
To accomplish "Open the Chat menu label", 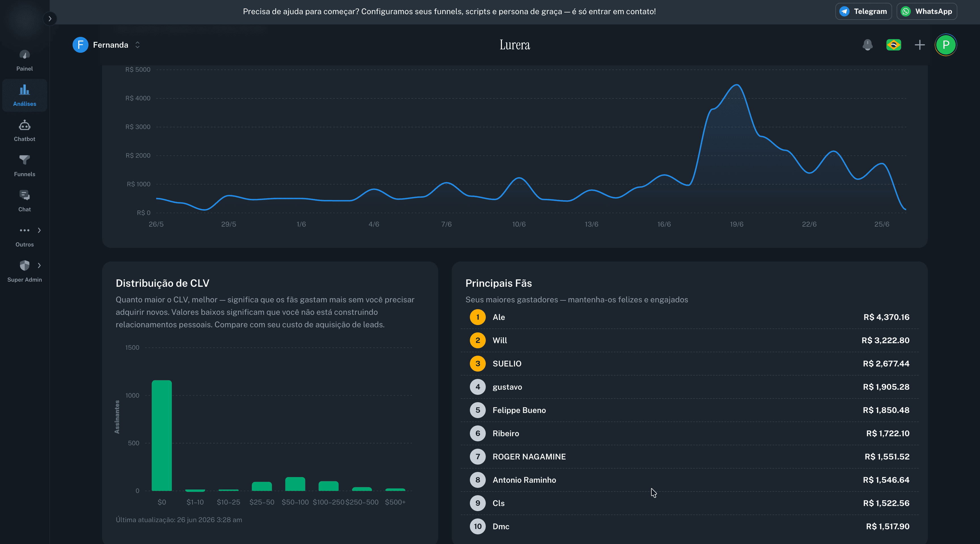I will click(x=24, y=210).
